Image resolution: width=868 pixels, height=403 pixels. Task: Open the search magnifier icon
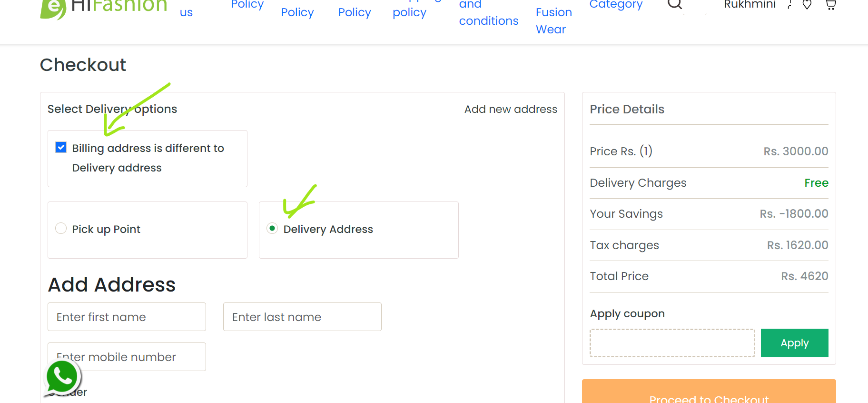tap(675, 4)
